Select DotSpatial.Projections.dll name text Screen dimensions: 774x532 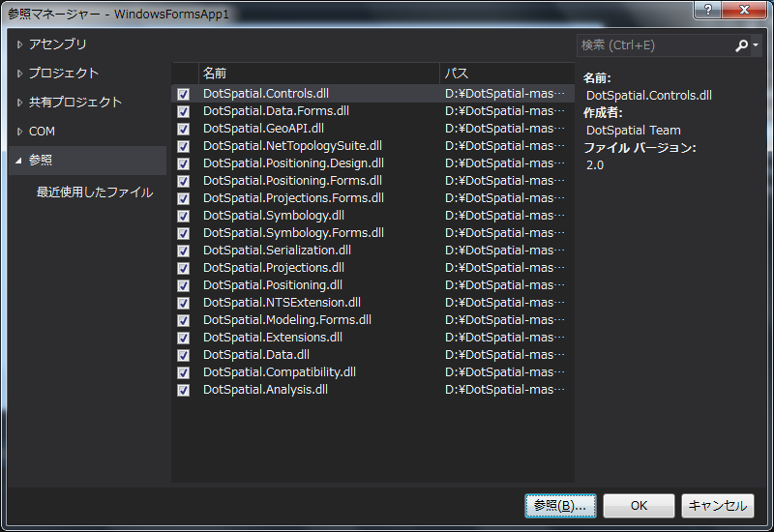274,268
